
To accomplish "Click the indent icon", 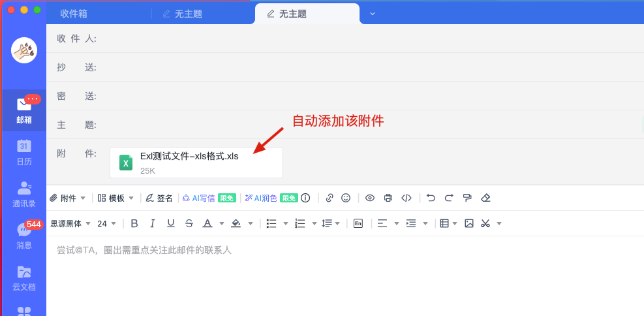I will tap(411, 223).
